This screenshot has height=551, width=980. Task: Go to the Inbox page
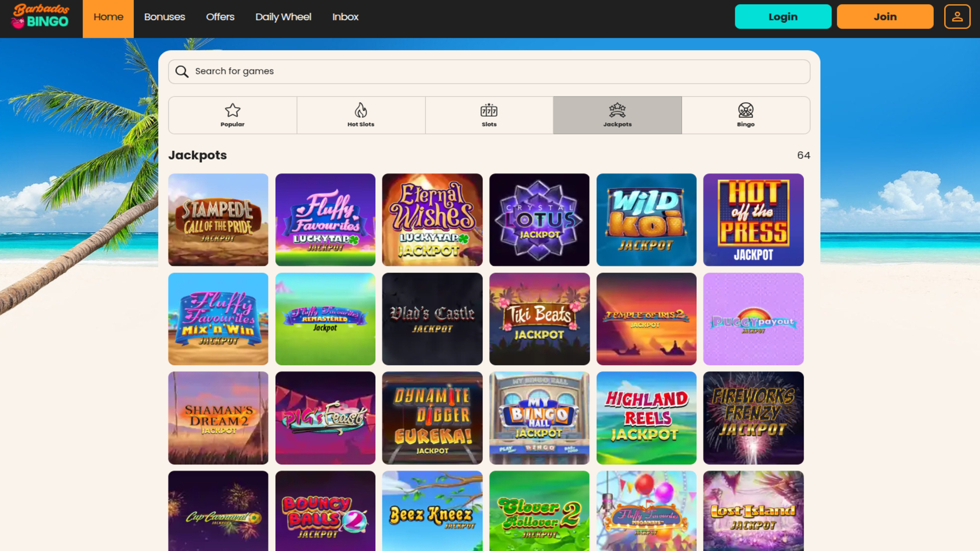coord(345,17)
